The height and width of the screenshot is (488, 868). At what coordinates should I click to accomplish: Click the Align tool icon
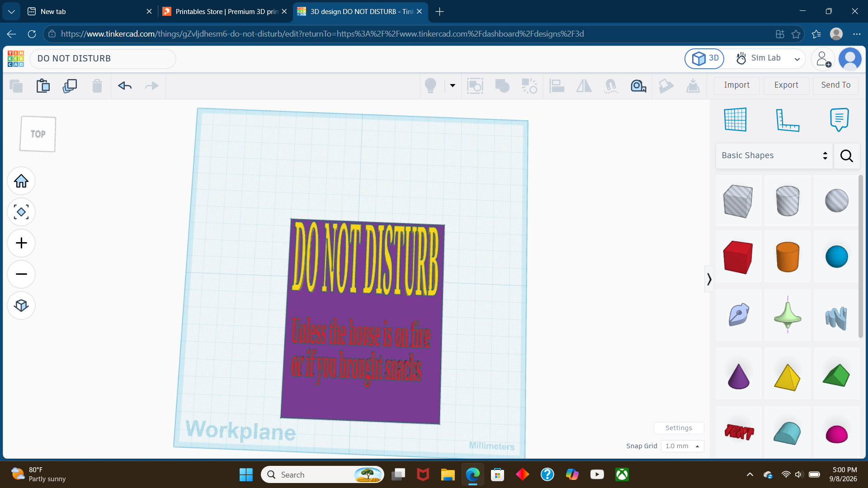[557, 86]
